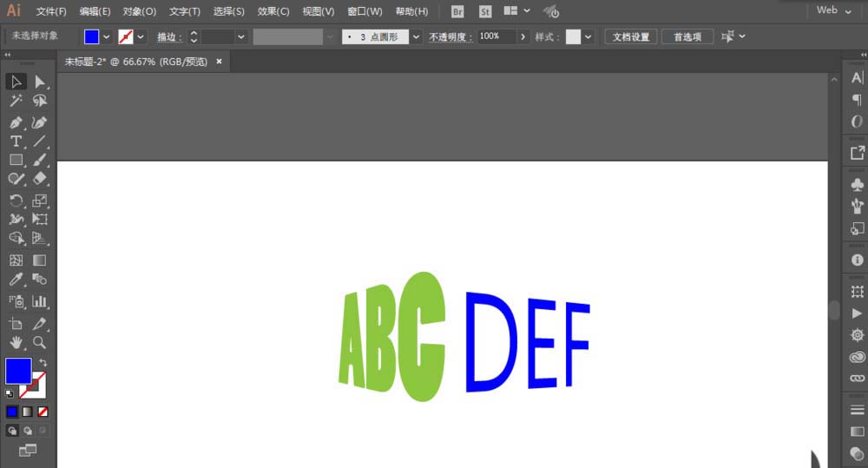Screen dimensions: 868x468
Task: Select the Shape Builder tool
Action: point(16,238)
